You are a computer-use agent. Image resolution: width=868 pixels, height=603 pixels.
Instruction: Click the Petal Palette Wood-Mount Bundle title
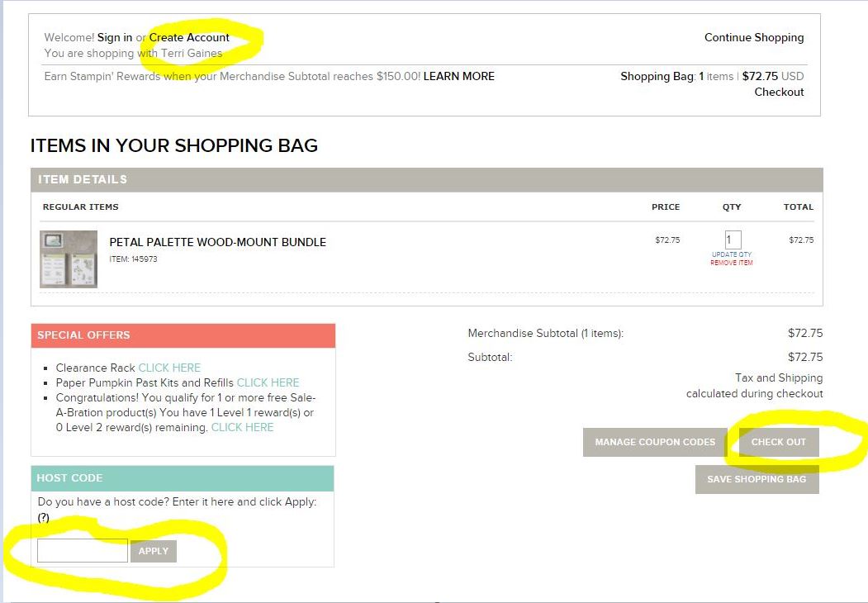217,242
